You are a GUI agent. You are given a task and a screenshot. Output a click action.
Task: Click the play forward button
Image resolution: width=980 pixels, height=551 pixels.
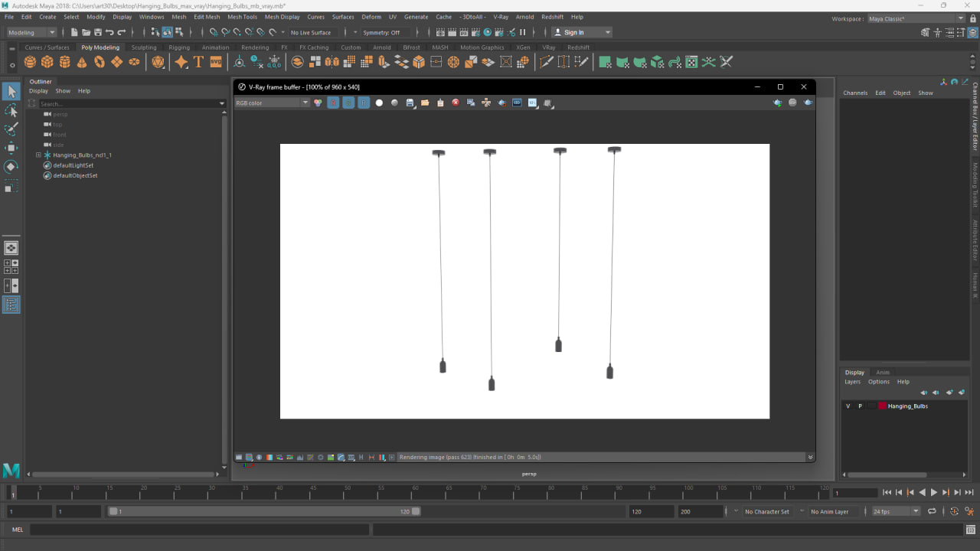coord(933,493)
